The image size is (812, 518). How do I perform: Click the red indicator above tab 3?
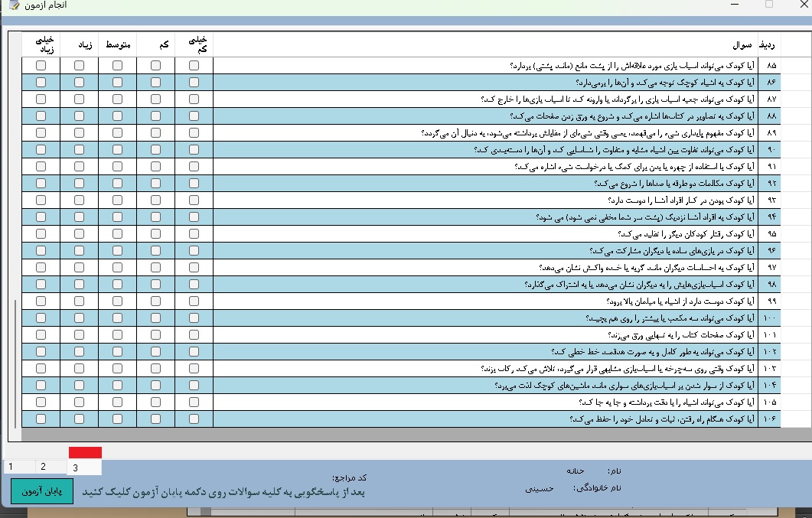[85, 452]
